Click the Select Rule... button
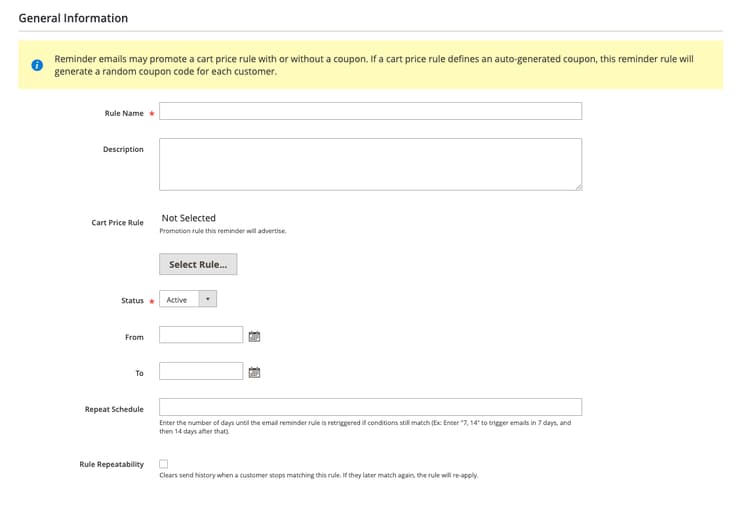The image size is (750, 518). coord(198,264)
